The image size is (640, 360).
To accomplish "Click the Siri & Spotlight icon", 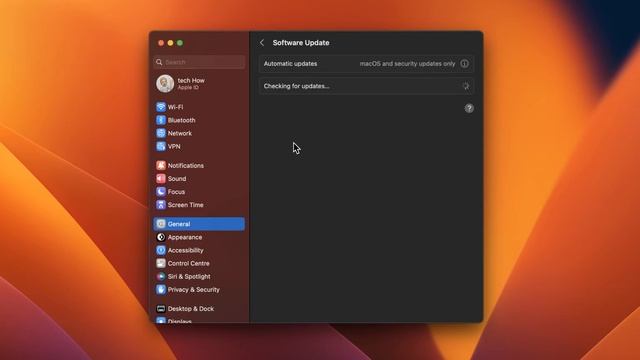I will coord(161,276).
